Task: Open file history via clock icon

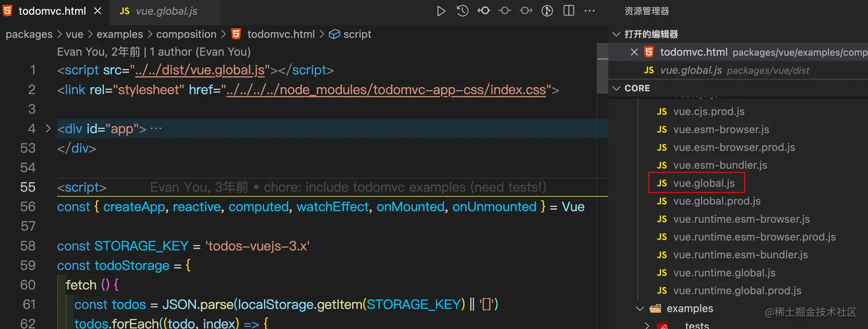Action: click(x=462, y=11)
